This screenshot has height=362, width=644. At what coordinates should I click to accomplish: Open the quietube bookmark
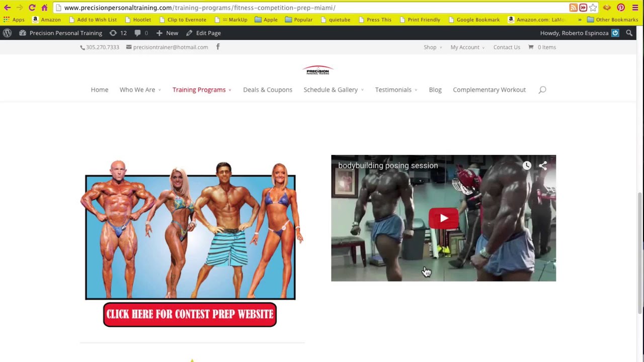point(335,20)
